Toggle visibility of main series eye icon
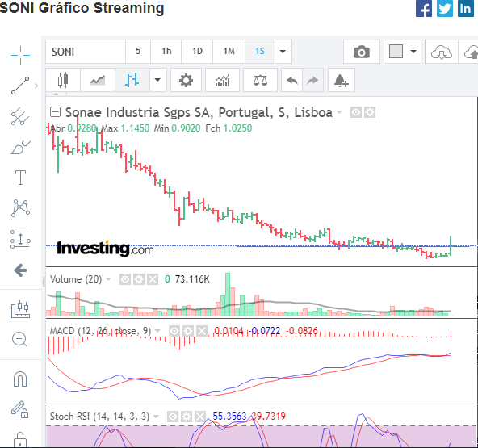 pyautogui.click(x=356, y=112)
